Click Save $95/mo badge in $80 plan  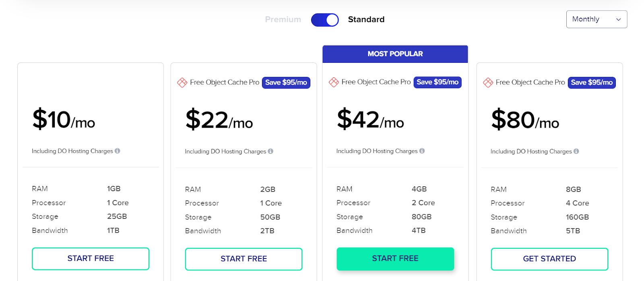[x=592, y=83]
